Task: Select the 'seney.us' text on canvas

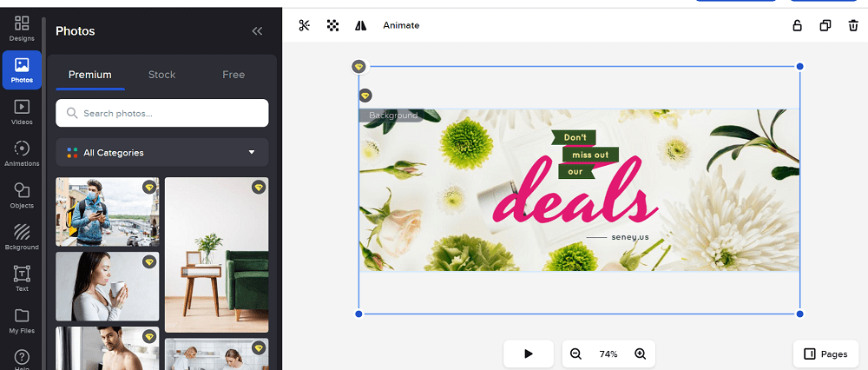Action: 630,237
